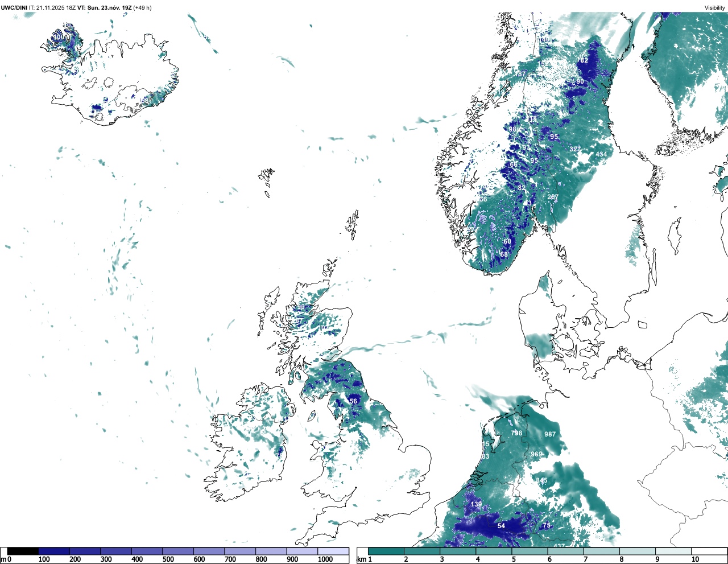
Task: Click the '969' visibility value
Action: pos(536,454)
